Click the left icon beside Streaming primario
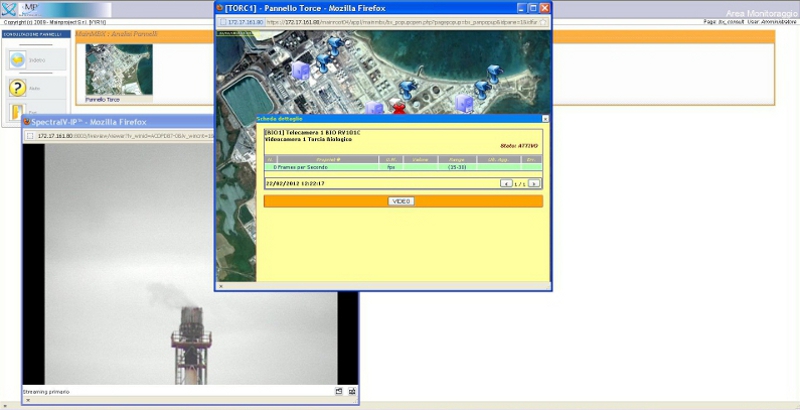Image resolution: width=800 pixels, height=410 pixels. pyautogui.click(x=339, y=392)
